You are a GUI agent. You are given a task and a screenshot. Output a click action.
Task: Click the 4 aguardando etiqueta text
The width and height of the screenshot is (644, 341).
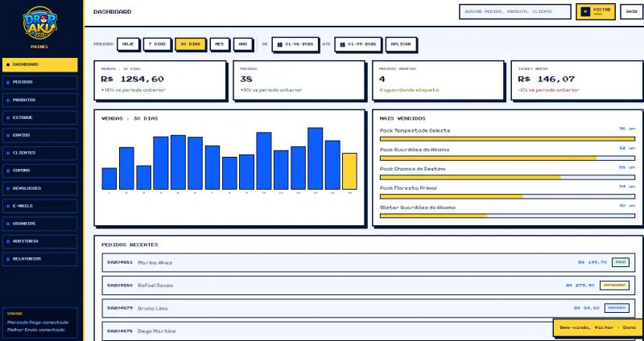pyautogui.click(x=409, y=90)
